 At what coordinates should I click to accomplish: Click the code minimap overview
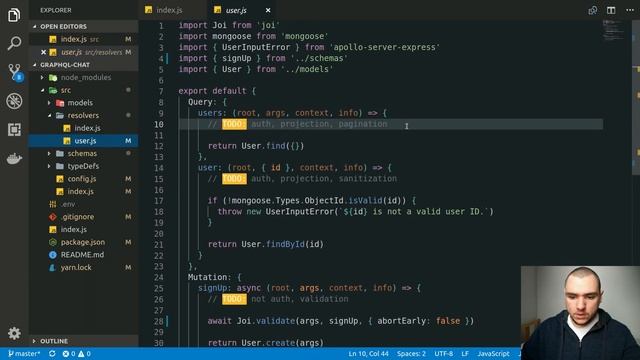click(x=614, y=30)
